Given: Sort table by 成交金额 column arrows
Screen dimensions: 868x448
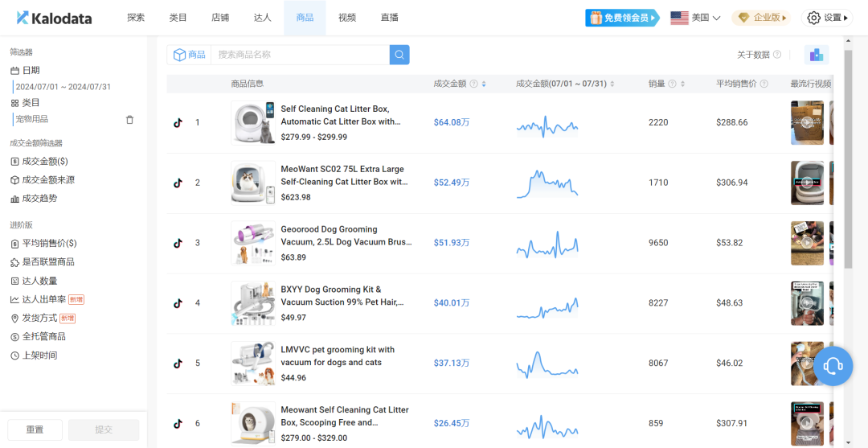Looking at the screenshot, I should pyautogui.click(x=484, y=84).
